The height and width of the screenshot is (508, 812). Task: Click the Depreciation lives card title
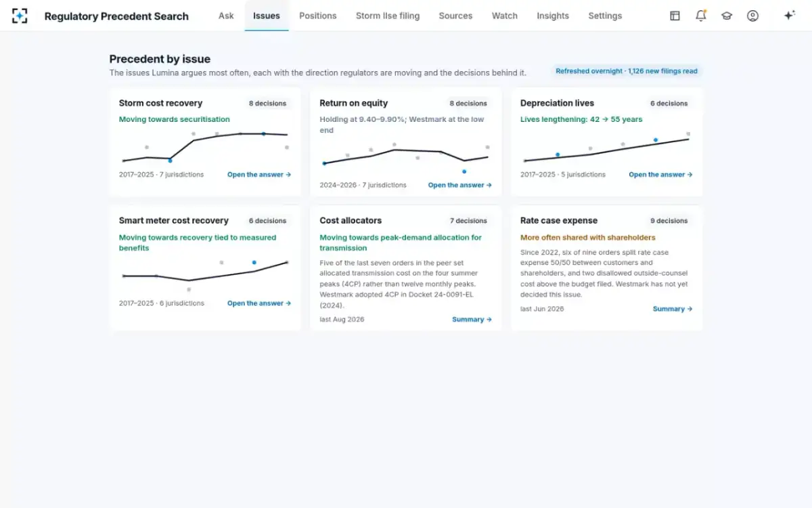click(x=557, y=103)
